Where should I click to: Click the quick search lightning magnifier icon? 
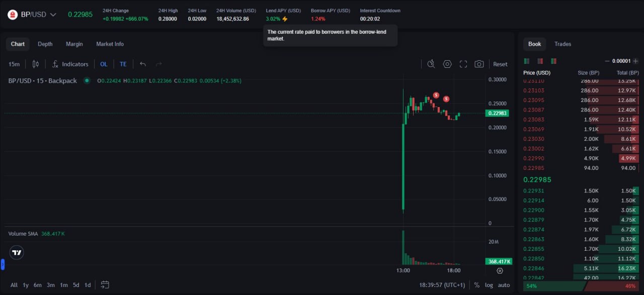(x=431, y=64)
